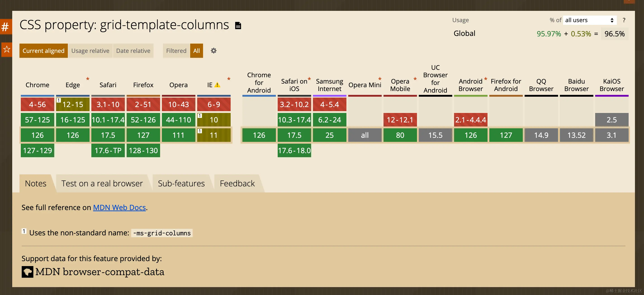Open settings gear icon
644x295 pixels.
tap(213, 51)
